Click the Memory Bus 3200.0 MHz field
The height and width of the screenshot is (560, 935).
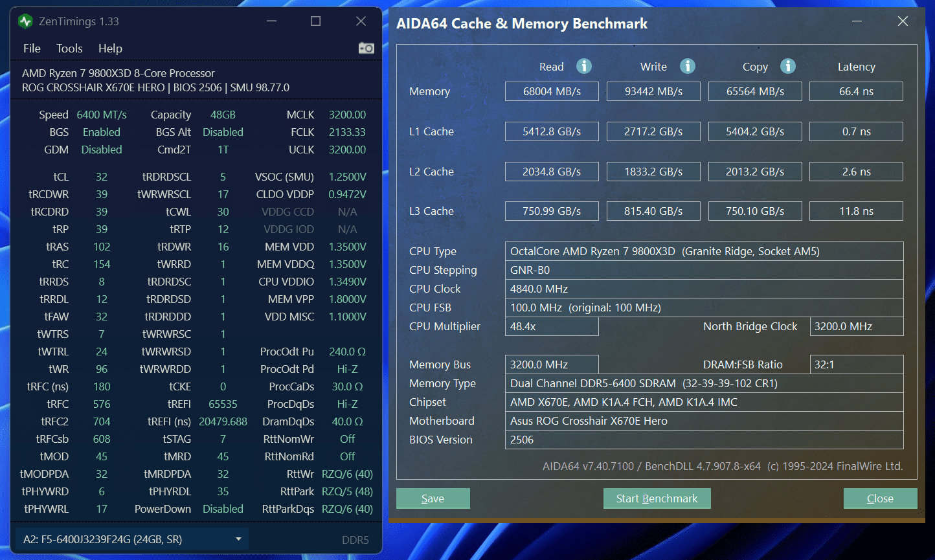(x=552, y=364)
